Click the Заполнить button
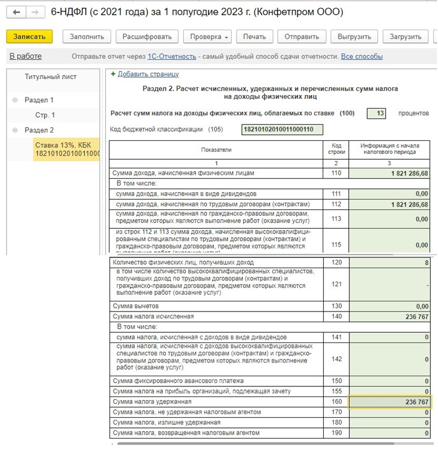Viewport: 438px width, 450px height. pyautogui.click(x=87, y=37)
